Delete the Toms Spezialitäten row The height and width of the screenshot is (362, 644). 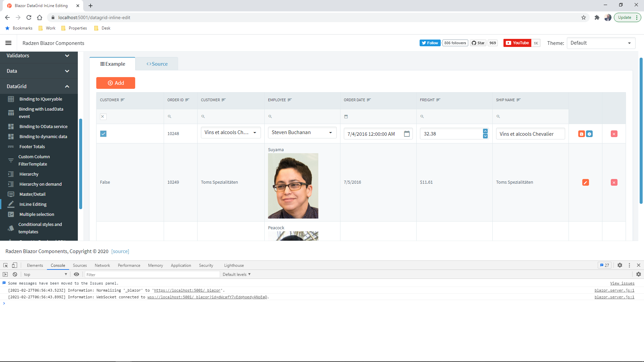click(614, 182)
